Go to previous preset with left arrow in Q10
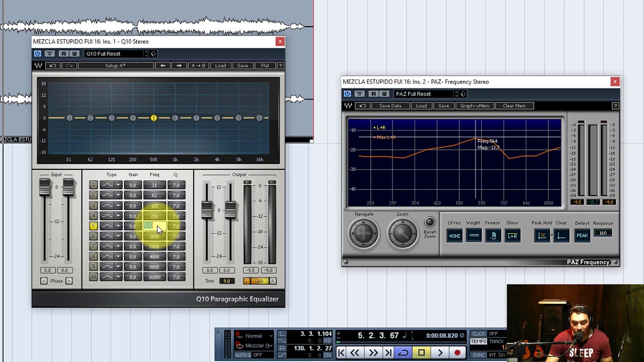Viewport: 644px width, 362px height. [x=163, y=66]
